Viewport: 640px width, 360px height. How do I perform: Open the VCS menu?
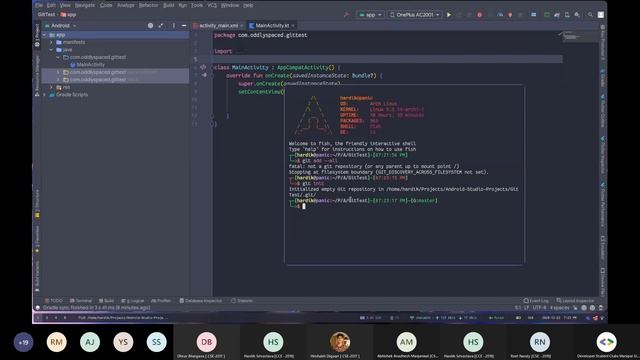coord(212,5)
